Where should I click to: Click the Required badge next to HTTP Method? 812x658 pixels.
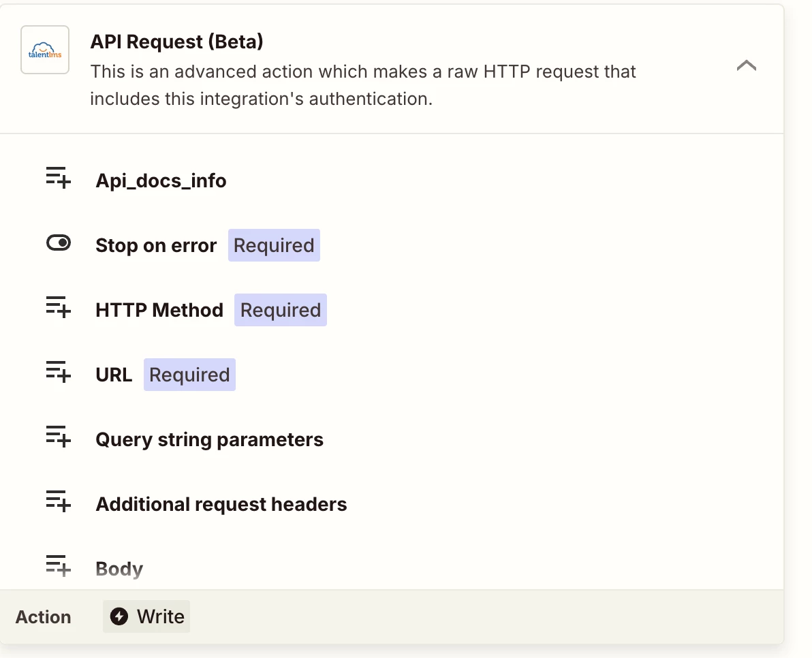(x=281, y=310)
